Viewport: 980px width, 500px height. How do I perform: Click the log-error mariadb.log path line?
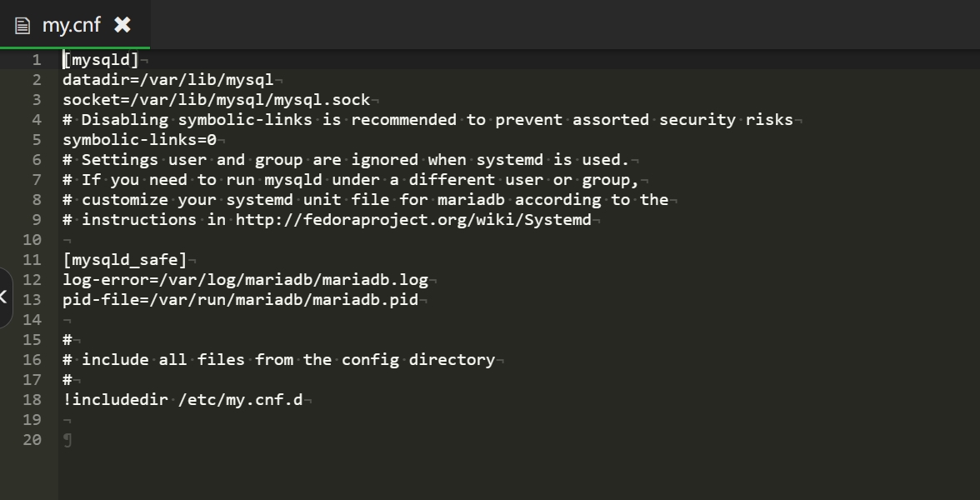[246, 280]
